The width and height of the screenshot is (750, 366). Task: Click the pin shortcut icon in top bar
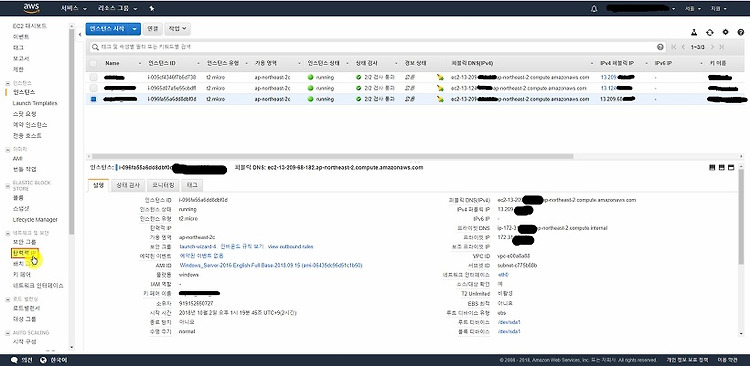pyautogui.click(x=152, y=9)
